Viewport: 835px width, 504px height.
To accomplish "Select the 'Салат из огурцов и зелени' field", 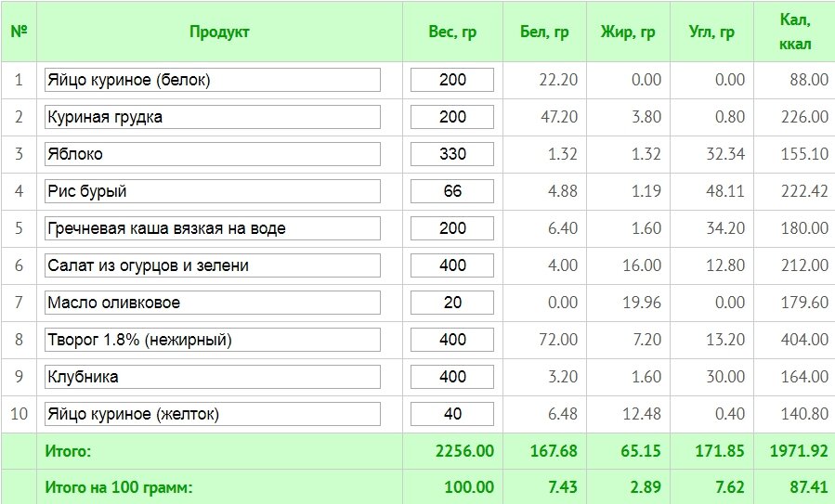I will click(213, 265).
